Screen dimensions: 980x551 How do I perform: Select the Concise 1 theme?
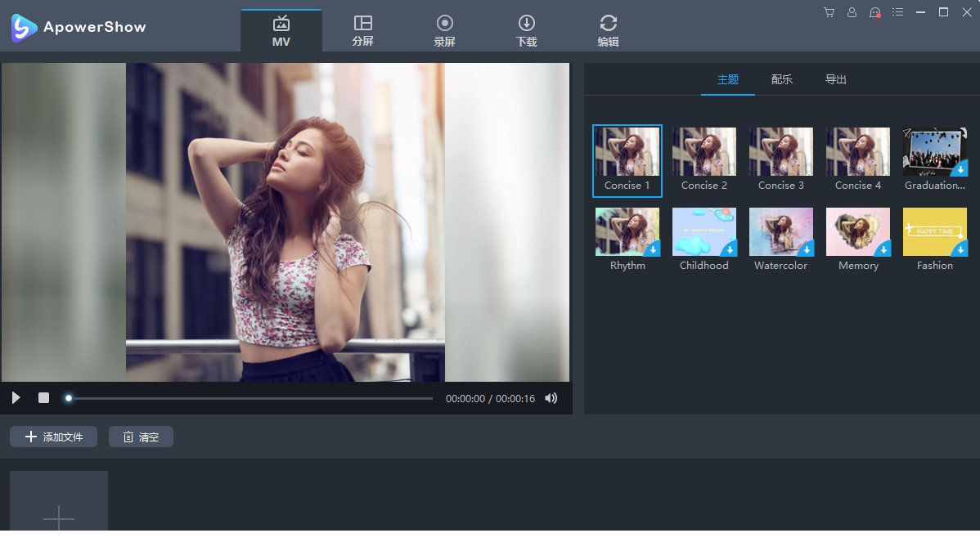(627, 160)
